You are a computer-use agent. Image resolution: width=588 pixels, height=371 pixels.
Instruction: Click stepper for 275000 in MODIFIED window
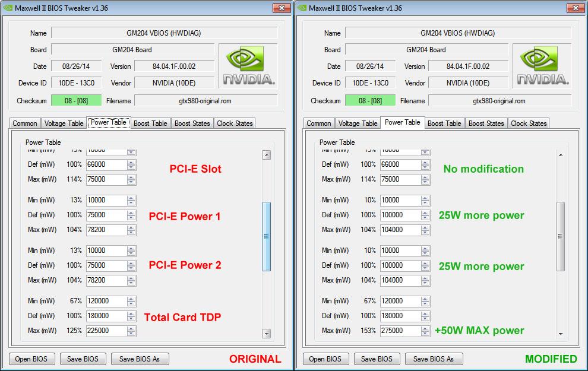point(425,331)
